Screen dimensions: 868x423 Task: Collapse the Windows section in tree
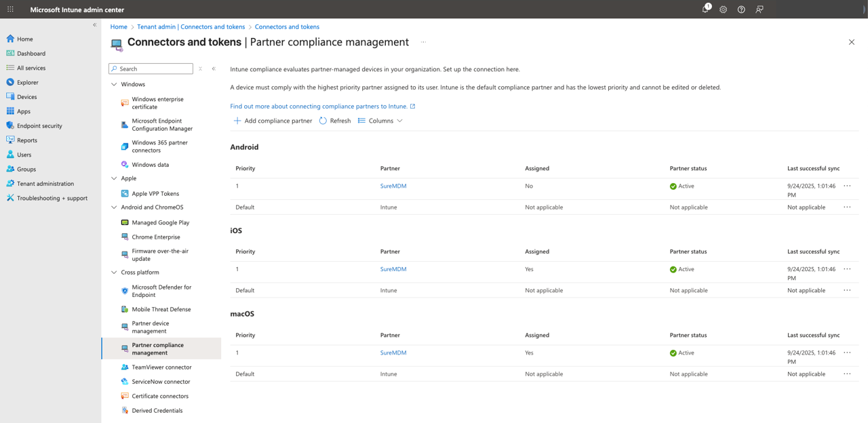[114, 85]
